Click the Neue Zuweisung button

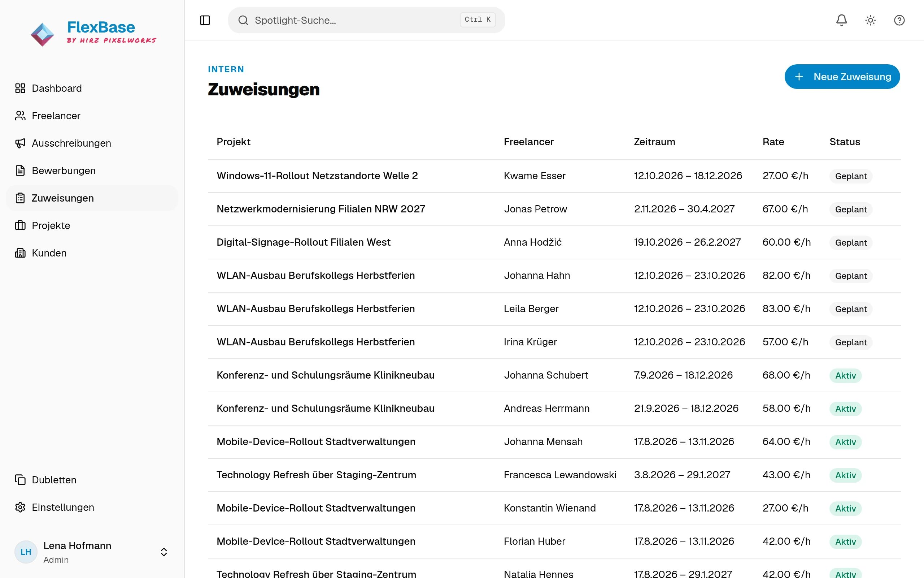(x=842, y=77)
